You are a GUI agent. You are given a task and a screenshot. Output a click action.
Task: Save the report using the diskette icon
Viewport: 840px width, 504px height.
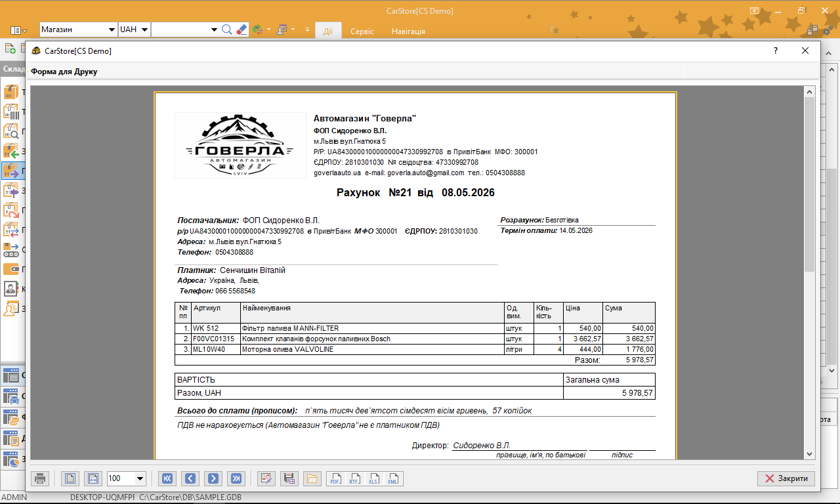pyautogui.click(x=288, y=478)
